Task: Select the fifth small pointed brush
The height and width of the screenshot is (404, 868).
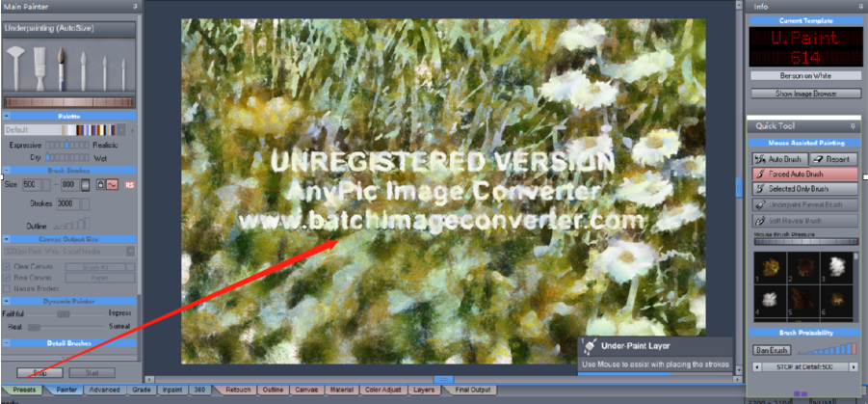Action: (x=104, y=73)
